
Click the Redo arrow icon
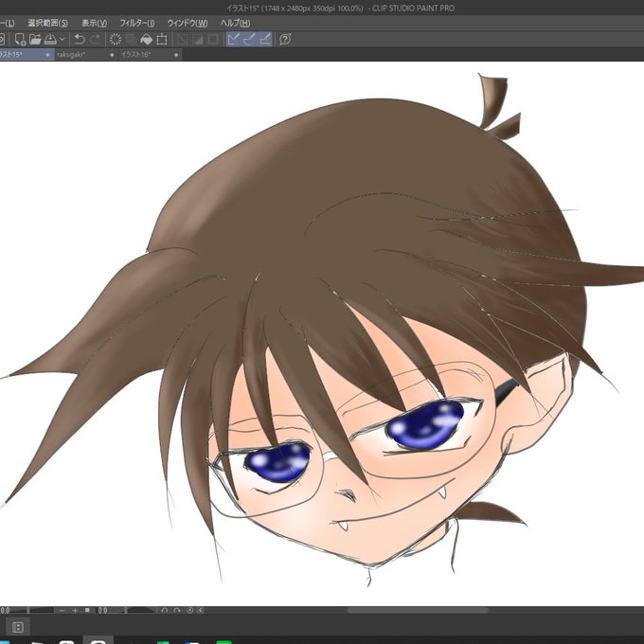(x=96, y=40)
